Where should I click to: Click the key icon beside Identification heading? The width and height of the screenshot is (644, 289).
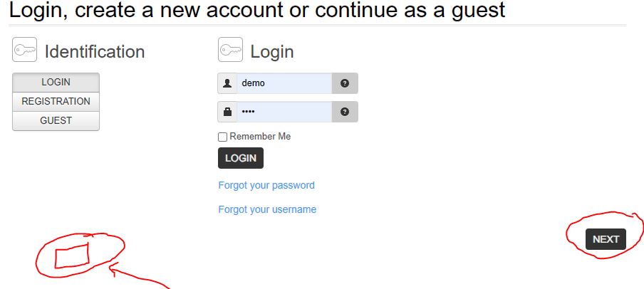click(24, 51)
